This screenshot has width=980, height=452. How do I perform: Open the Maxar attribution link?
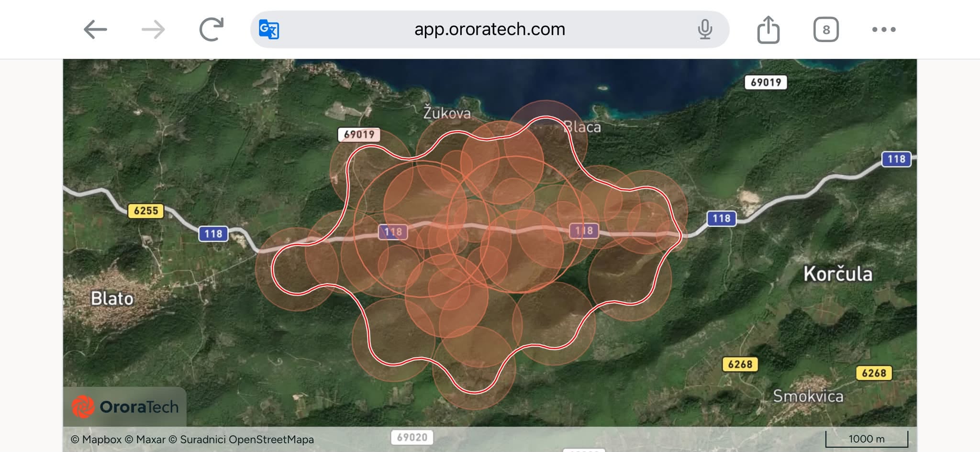point(145,439)
